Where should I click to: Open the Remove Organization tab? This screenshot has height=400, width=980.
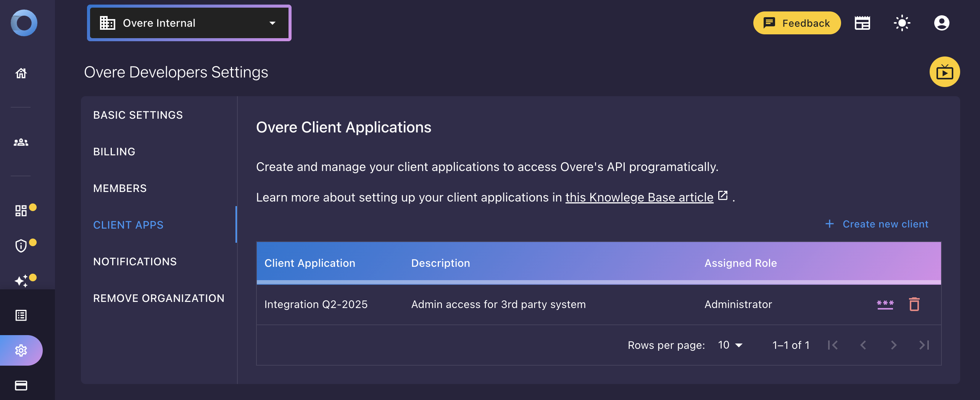pos(159,298)
